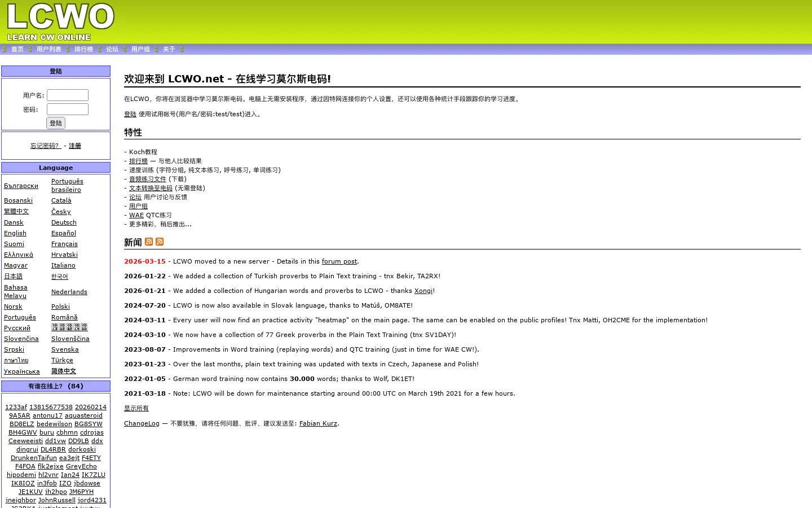The width and height of the screenshot is (812, 508).
Task: Switch language to Hrvatski
Action: [64, 255]
